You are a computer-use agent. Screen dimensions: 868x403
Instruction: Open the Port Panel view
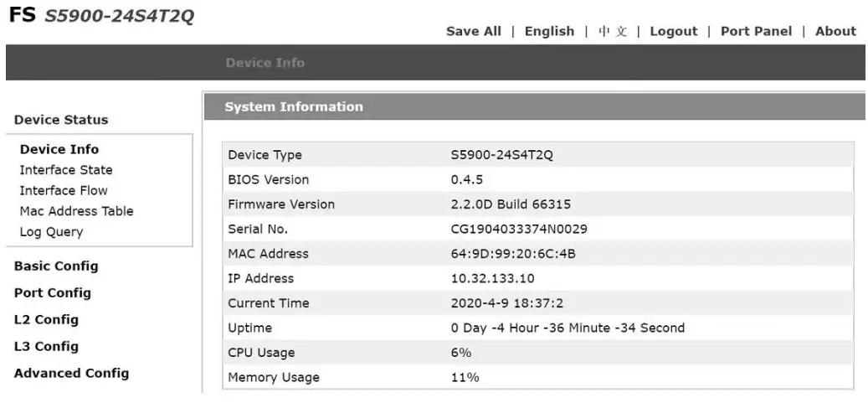(756, 31)
